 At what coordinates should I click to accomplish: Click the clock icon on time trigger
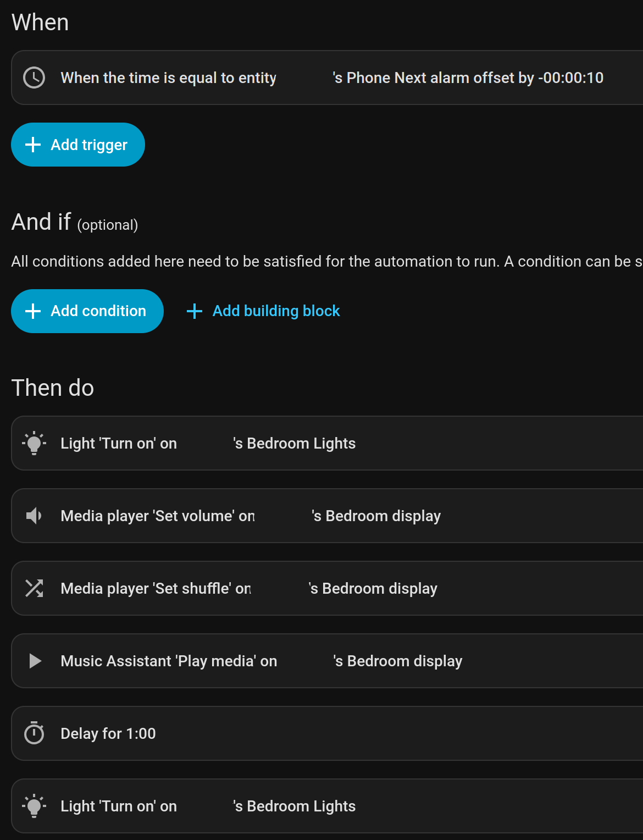click(x=34, y=78)
